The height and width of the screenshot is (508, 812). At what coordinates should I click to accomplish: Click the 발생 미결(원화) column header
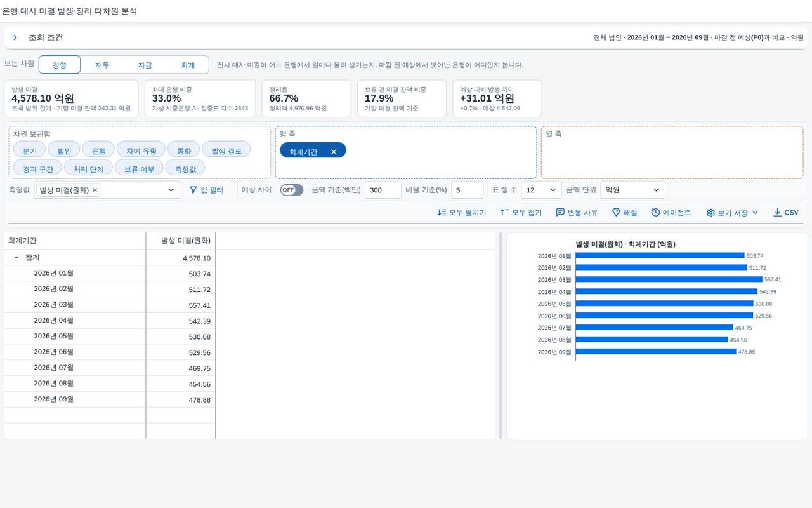181,241
